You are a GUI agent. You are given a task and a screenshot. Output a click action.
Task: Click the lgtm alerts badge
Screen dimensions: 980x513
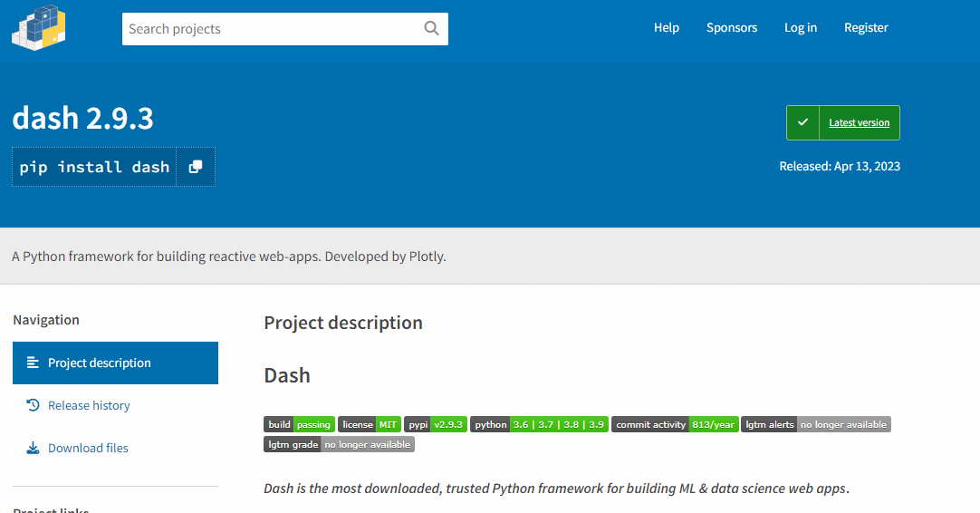815,424
